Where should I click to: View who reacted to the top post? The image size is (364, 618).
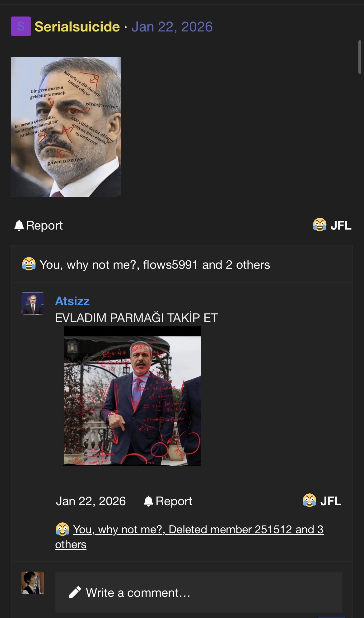[x=155, y=265]
